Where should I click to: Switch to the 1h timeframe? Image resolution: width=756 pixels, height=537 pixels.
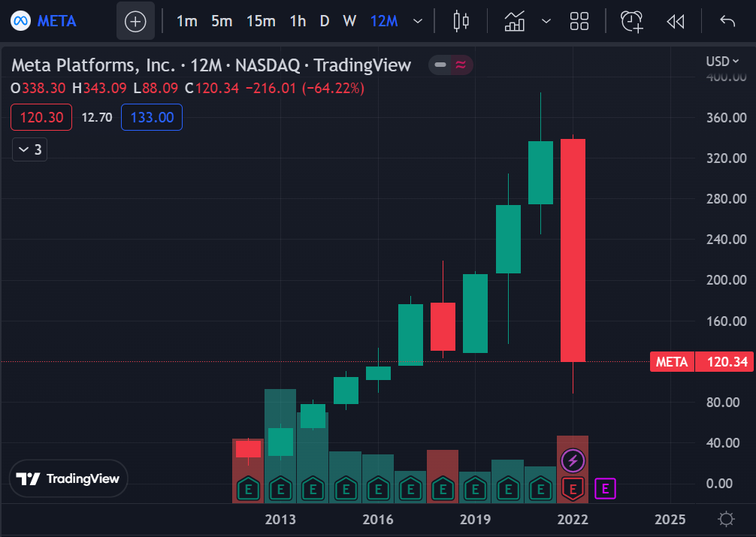(298, 22)
